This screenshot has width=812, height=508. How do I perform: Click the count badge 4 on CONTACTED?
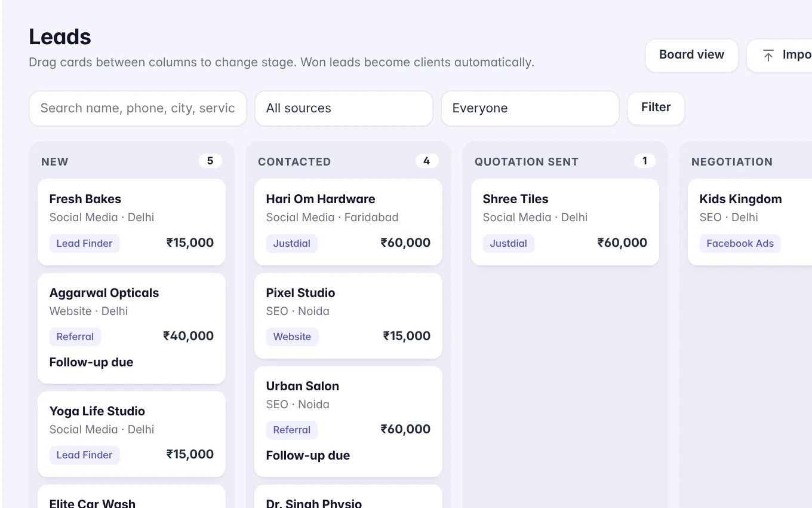coord(426,161)
